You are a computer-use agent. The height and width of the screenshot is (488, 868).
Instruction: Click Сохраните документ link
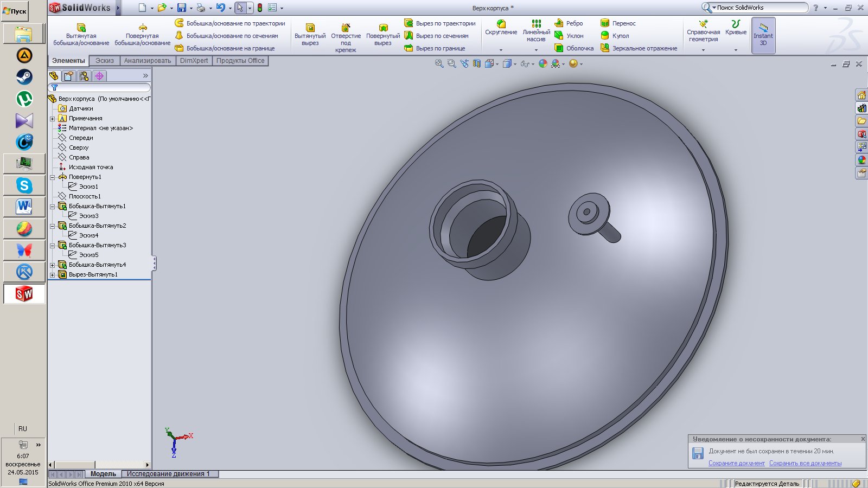(x=736, y=463)
